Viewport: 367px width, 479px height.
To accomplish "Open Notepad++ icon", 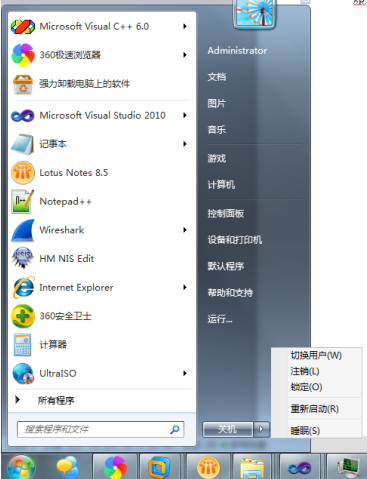I will (x=23, y=201).
